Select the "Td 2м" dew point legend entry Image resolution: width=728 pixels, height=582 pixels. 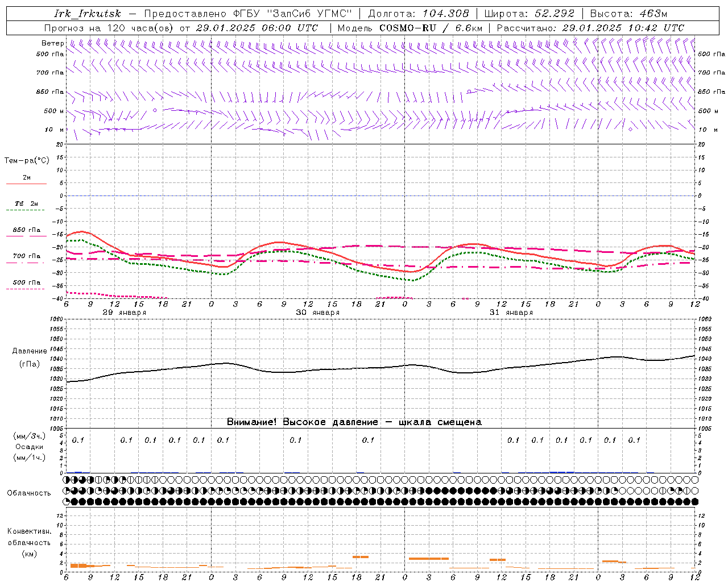(27, 203)
